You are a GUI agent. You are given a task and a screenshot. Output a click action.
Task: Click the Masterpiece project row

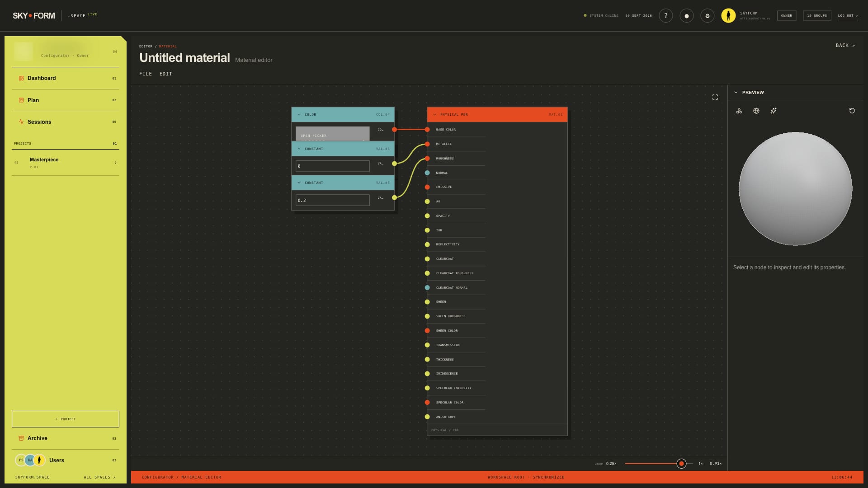(x=66, y=163)
